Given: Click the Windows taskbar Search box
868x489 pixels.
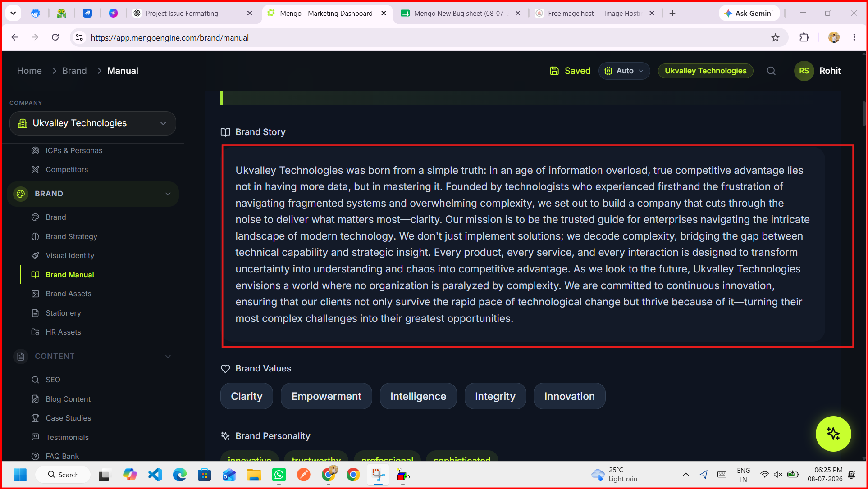Looking at the screenshot, I should click(63, 475).
